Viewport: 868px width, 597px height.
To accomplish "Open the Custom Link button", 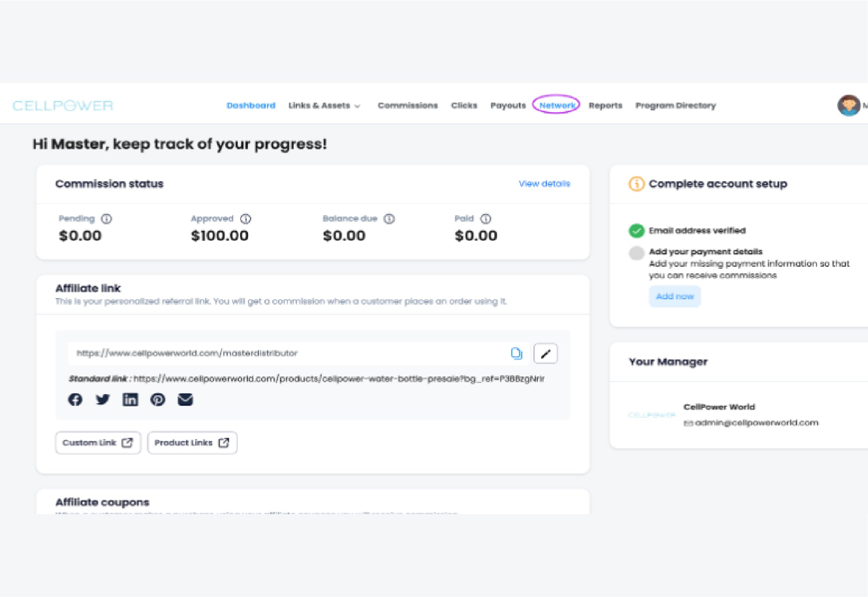I will point(98,443).
